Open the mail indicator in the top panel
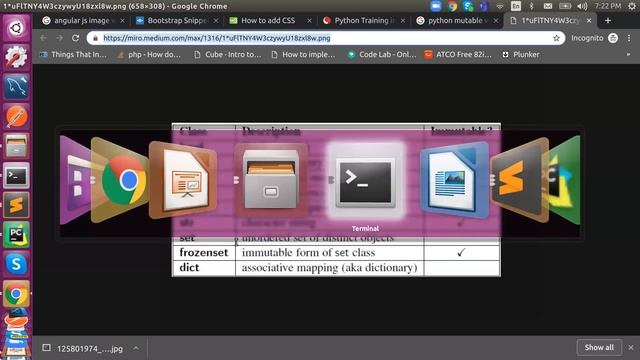This screenshot has width=640, height=360. point(548,6)
